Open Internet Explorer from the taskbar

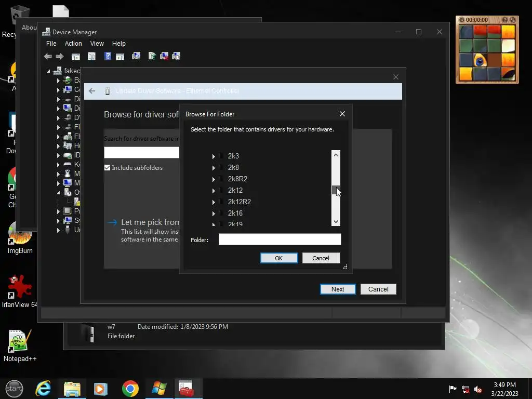tap(44, 388)
